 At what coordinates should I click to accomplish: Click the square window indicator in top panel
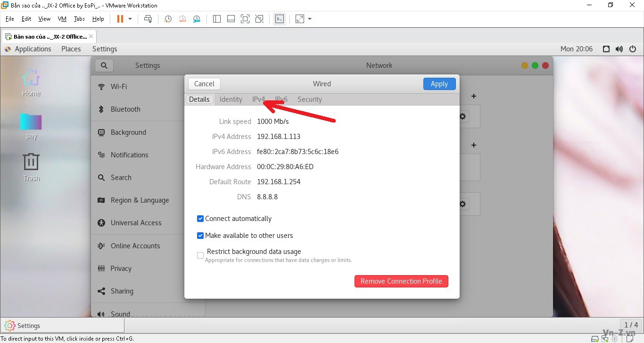[x=607, y=49]
